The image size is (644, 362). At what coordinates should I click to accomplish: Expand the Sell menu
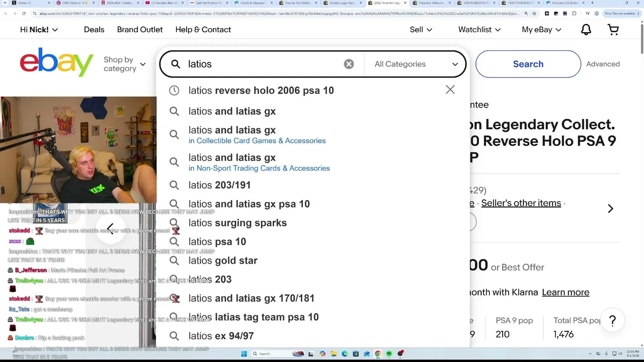tap(421, 30)
